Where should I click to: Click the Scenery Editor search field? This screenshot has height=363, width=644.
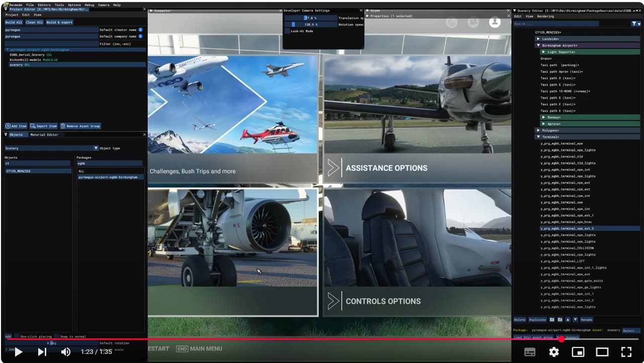click(556, 24)
